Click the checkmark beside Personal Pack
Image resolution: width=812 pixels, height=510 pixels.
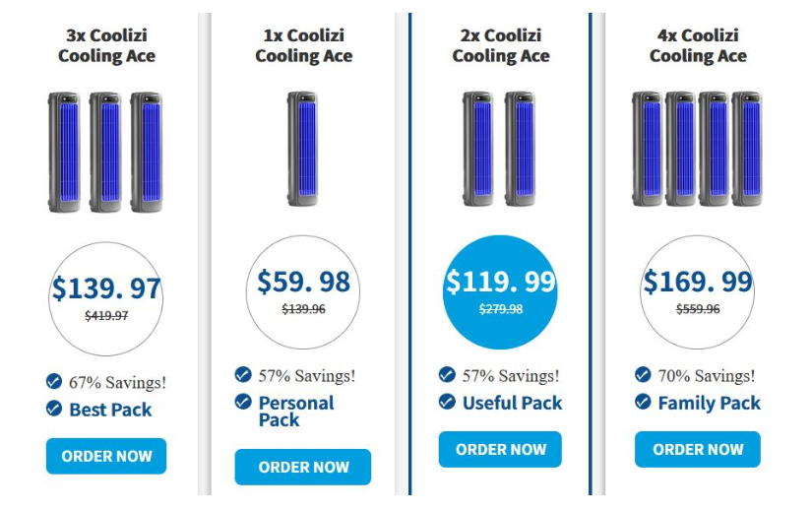coord(243,402)
